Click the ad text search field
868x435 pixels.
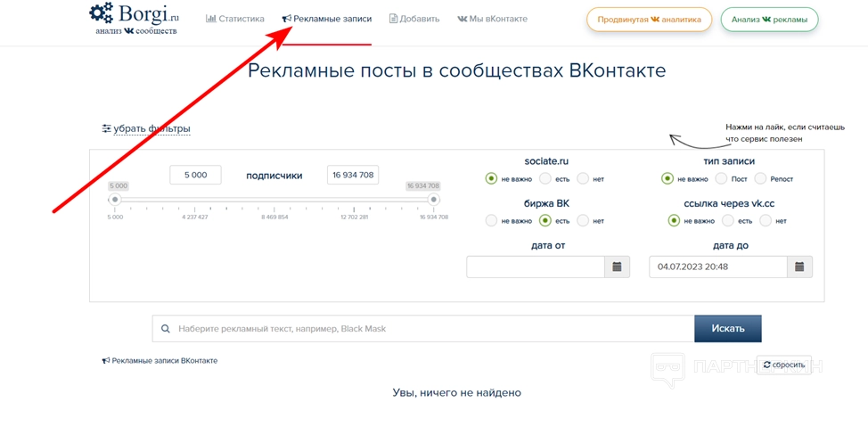click(x=423, y=329)
